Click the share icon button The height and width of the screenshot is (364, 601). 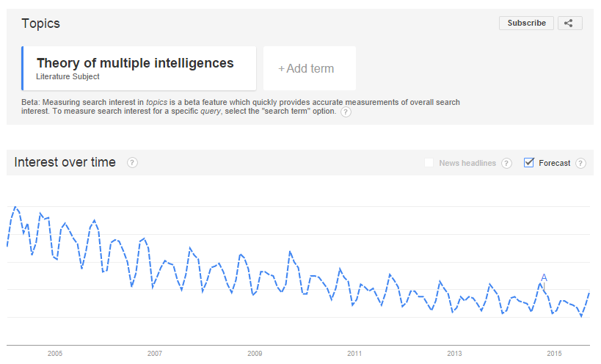coord(570,23)
